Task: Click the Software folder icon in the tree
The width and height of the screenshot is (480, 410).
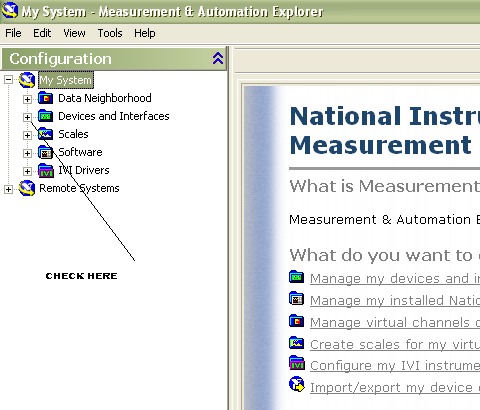Action: click(46, 152)
